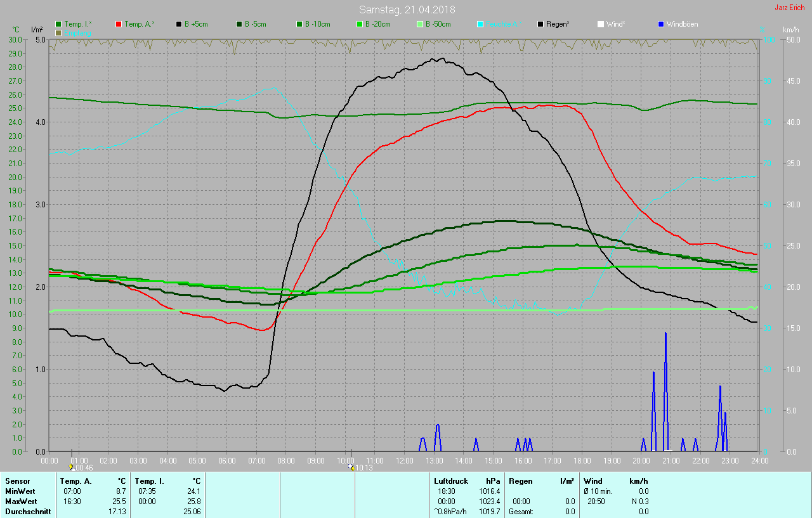Select the black B +5cm legend marker
812x518 pixels.
click(x=180, y=24)
